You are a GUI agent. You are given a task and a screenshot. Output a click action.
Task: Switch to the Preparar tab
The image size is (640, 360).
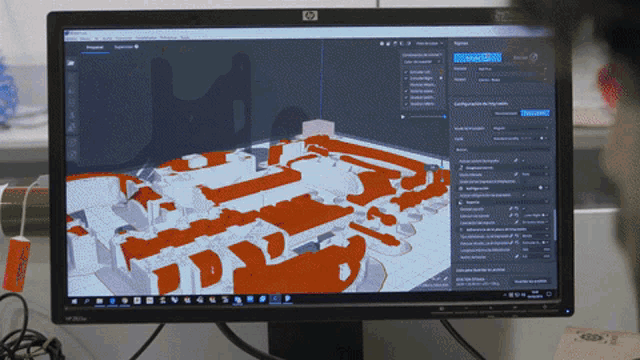pyautogui.click(x=95, y=47)
